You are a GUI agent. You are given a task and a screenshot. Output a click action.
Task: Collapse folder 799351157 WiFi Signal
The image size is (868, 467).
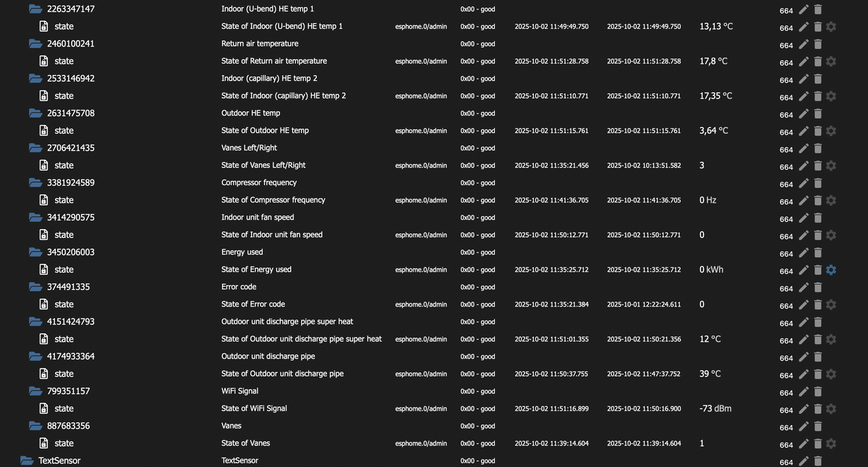(35, 391)
